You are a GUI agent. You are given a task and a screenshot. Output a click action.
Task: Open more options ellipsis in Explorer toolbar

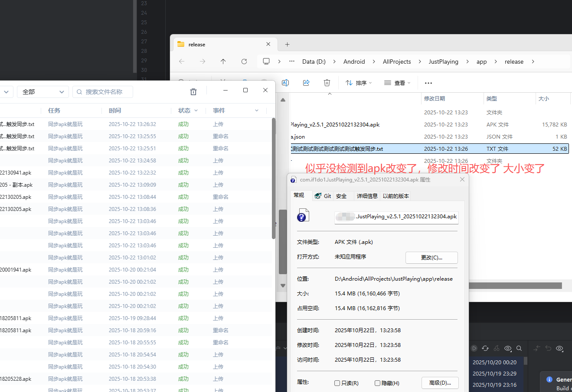(x=428, y=83)
